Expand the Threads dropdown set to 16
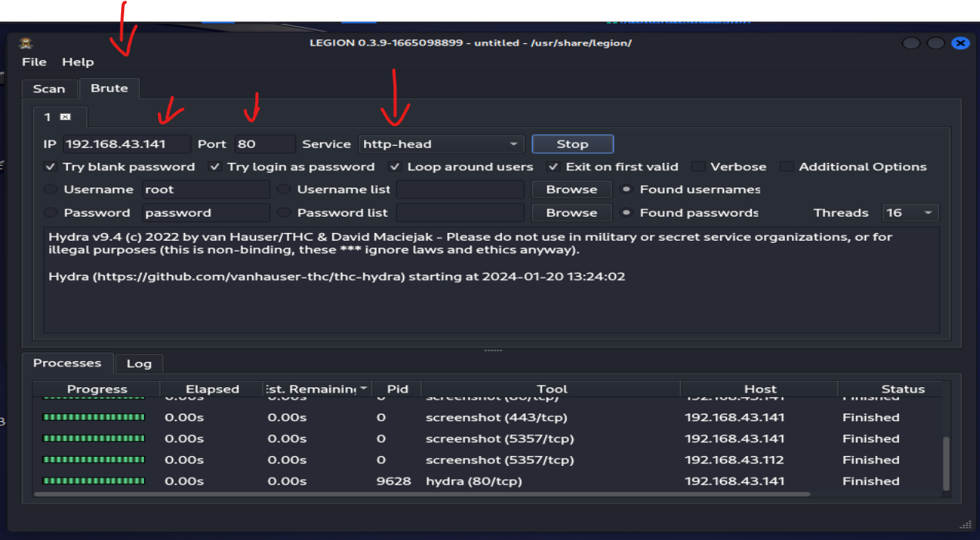This screenshot has height=540, width=980. tap(911, 213)
